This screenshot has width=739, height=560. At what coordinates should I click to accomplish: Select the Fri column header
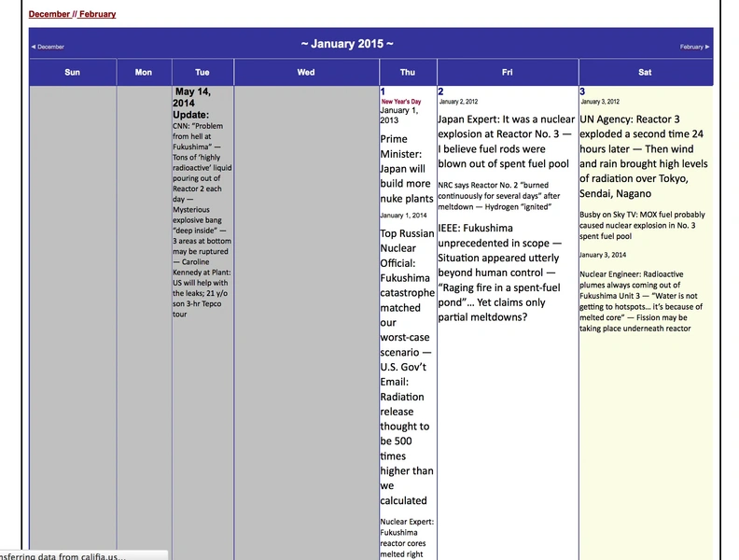pos(507,72)
